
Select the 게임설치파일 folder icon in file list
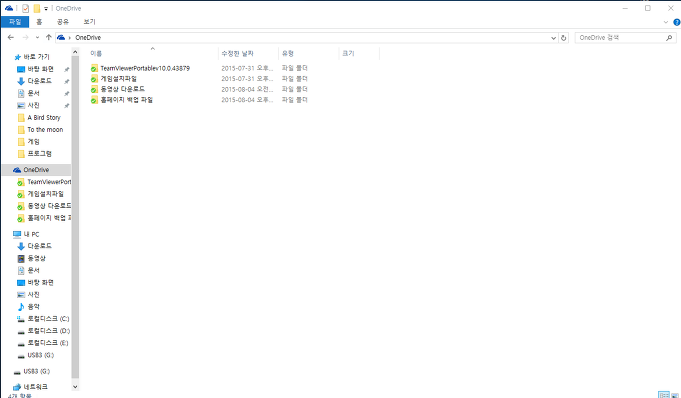click(x=94, y=79)
